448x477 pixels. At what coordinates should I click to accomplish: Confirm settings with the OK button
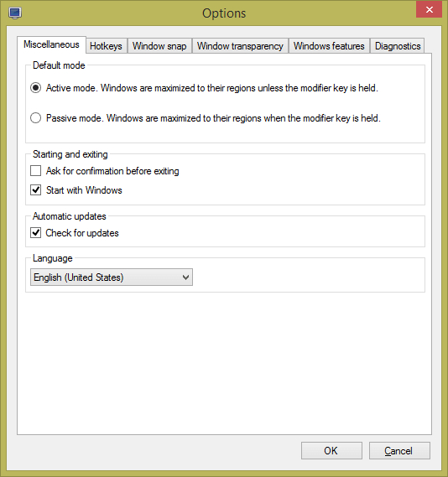click(x=331, y=450)
